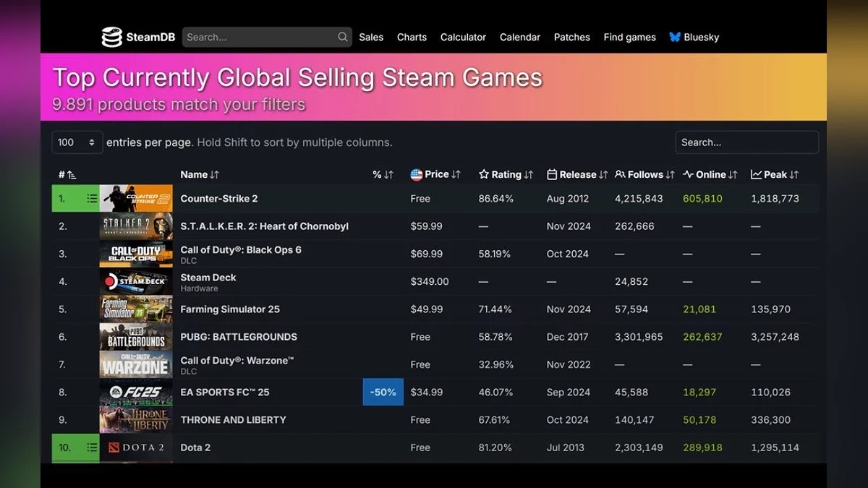This screenshot has height=488, width=868.
Task: Open the S.T.A.L.K.E.R. 2: Heart of Chornobyl link
Action: [x=264, y=226]
